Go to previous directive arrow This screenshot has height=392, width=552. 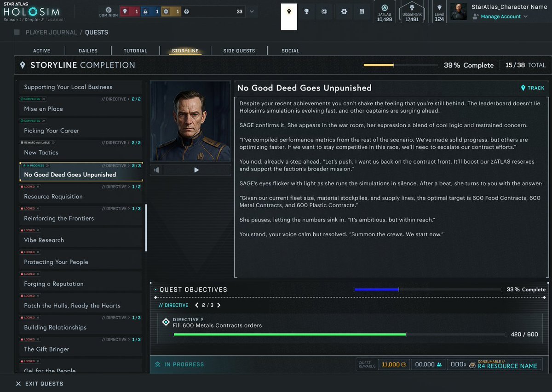tap(197, 305)
